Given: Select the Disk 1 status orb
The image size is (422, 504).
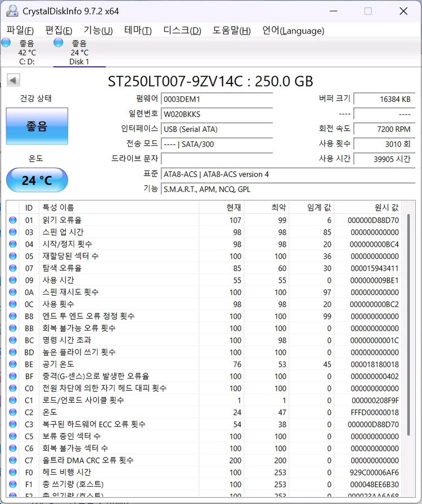Looking at the screenshot, I should click(x=58, y=42).
